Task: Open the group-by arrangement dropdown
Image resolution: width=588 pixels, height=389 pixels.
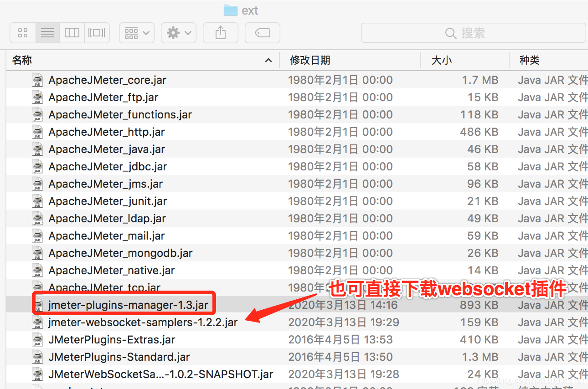Action: pos(137,33)
